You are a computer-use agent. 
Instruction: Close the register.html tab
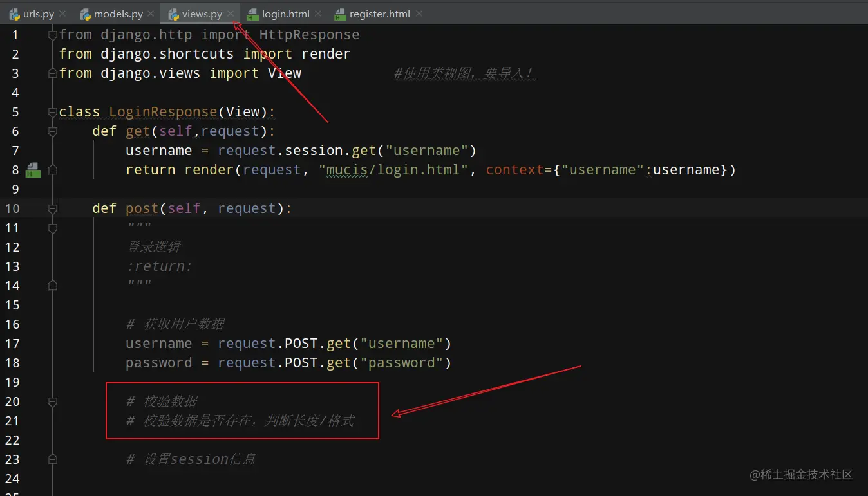[419, 14]
